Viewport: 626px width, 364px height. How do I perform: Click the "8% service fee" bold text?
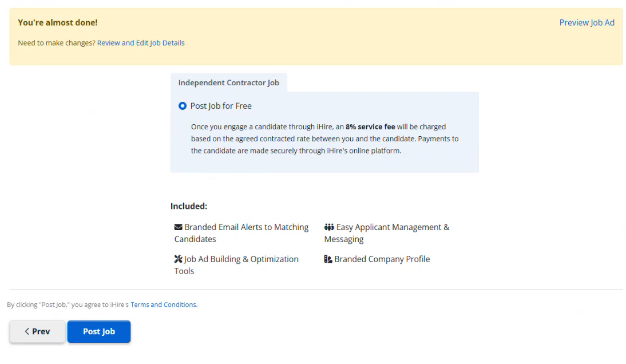[x=370, y=126]
